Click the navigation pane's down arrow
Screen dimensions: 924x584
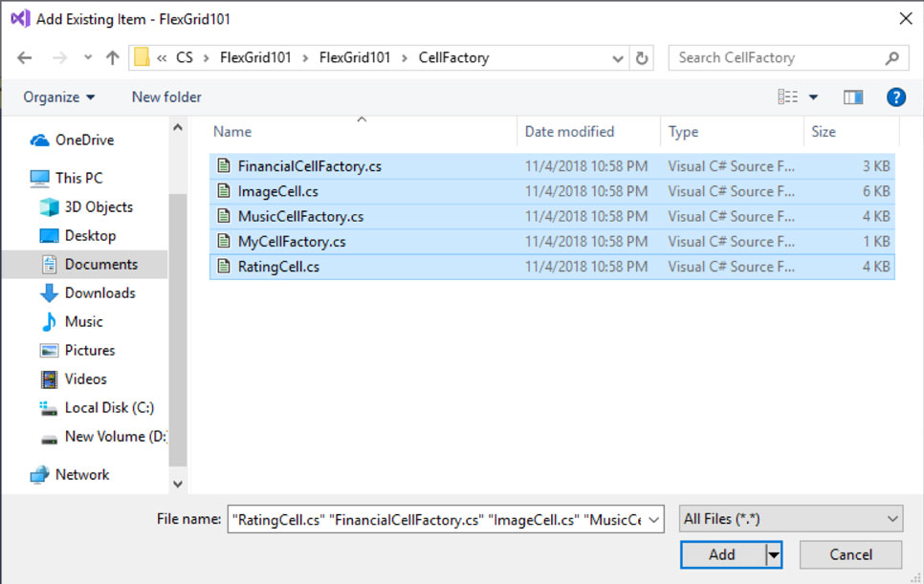coord(178,484)
